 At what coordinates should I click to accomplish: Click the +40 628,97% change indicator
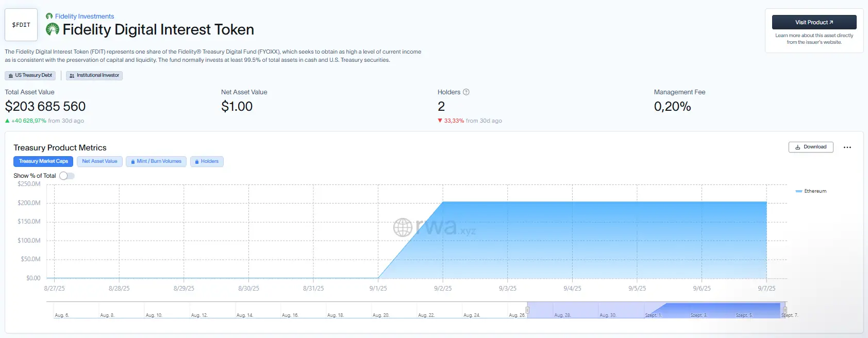point(26,121)
